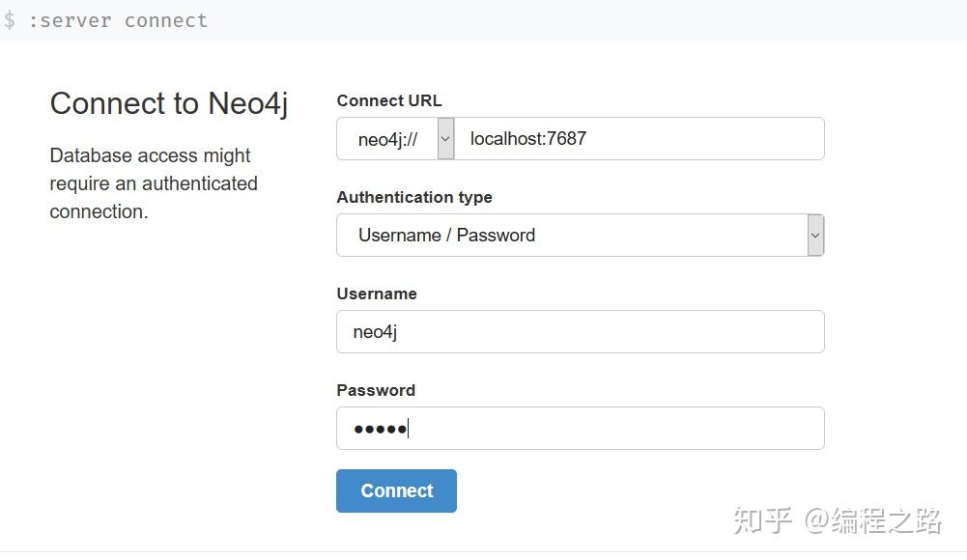967x560 pixels.
Task: Click the Connect URL label
Action: point(389,100)
